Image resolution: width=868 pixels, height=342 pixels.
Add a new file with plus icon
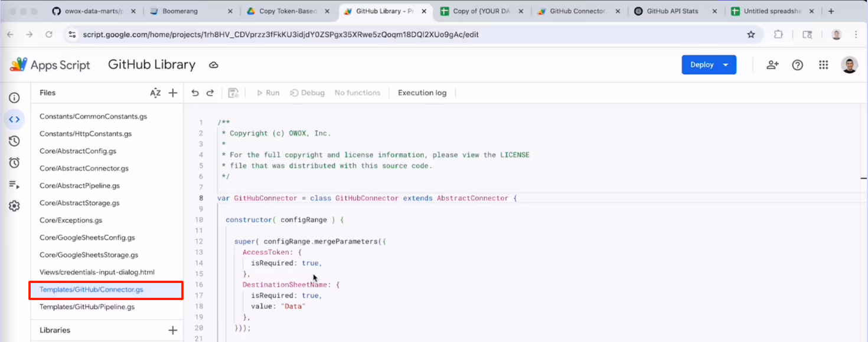click(x=173, y=93)
